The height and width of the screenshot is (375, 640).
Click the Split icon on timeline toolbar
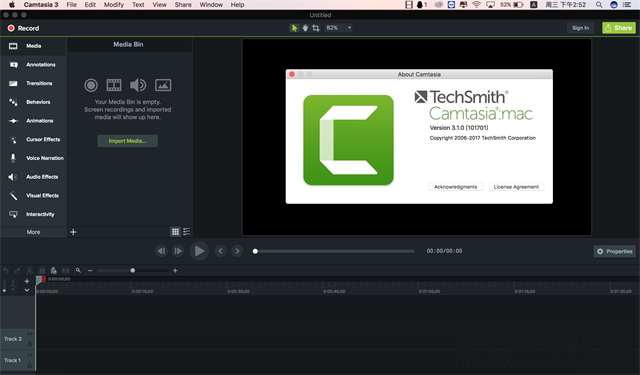[65, 271]
